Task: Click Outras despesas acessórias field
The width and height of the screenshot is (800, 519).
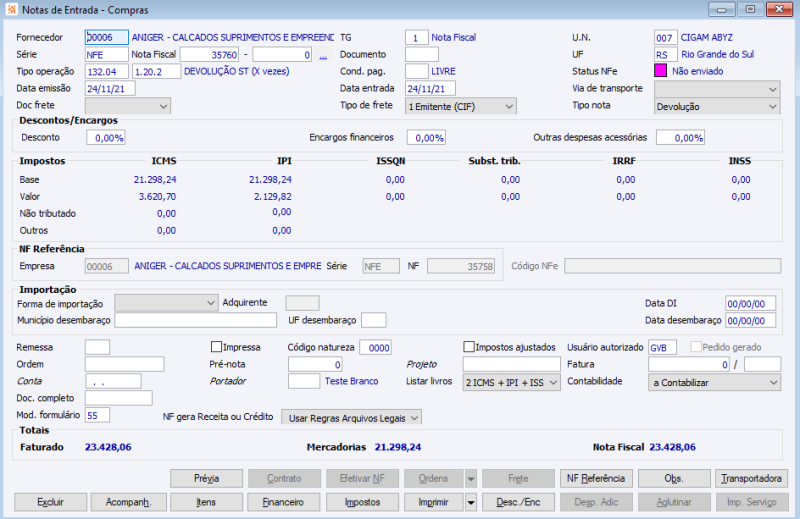Action: pyautogui.click(x=681, y=138)
